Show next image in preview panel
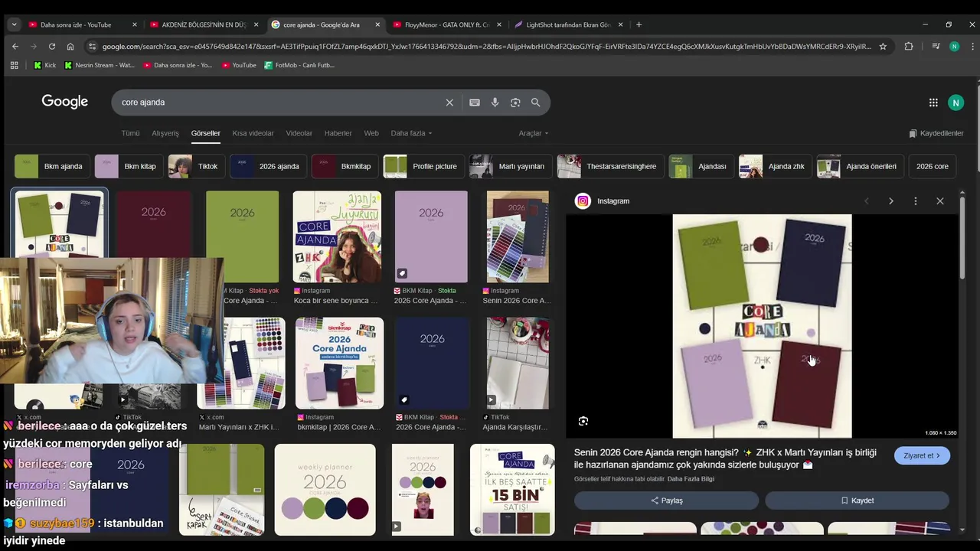This screenshot has height=551, width=980. (x=891, y=201)
